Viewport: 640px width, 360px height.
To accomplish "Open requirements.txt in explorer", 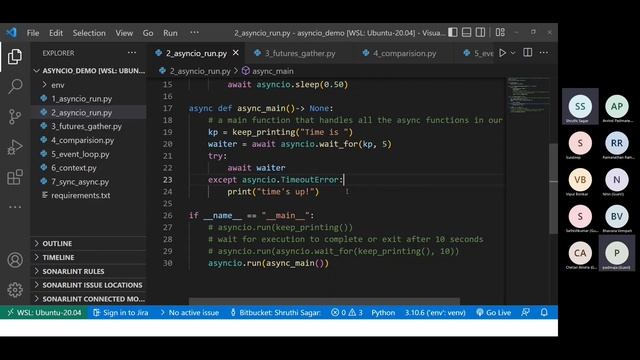I will (x=89, y=196).
